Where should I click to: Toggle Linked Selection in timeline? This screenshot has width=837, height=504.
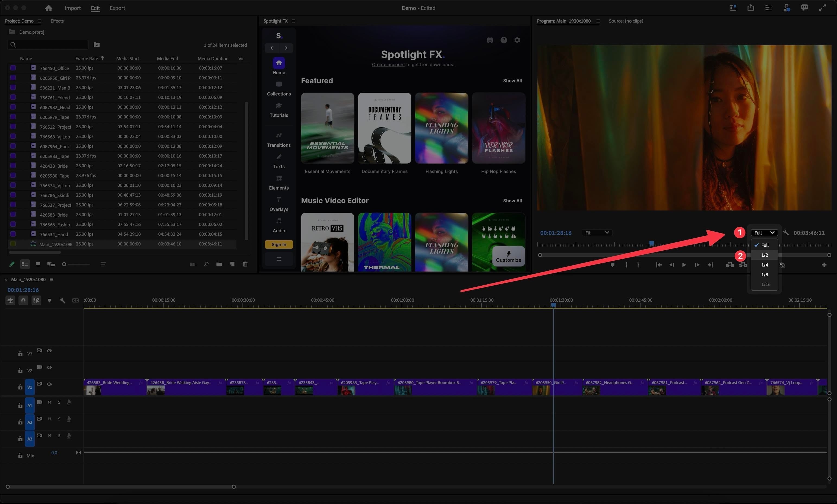click(x=36, y=300)
